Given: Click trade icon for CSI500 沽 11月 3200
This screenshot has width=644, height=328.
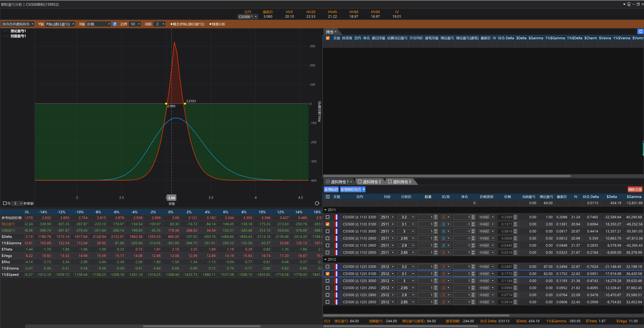Looking at the screenshot, I should [337, 217].
